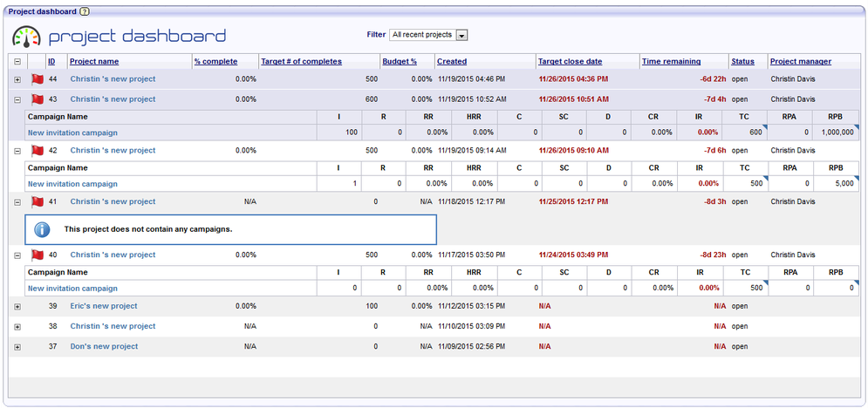
Task: Expand project 38 row
Action: (x=17, y=327)
